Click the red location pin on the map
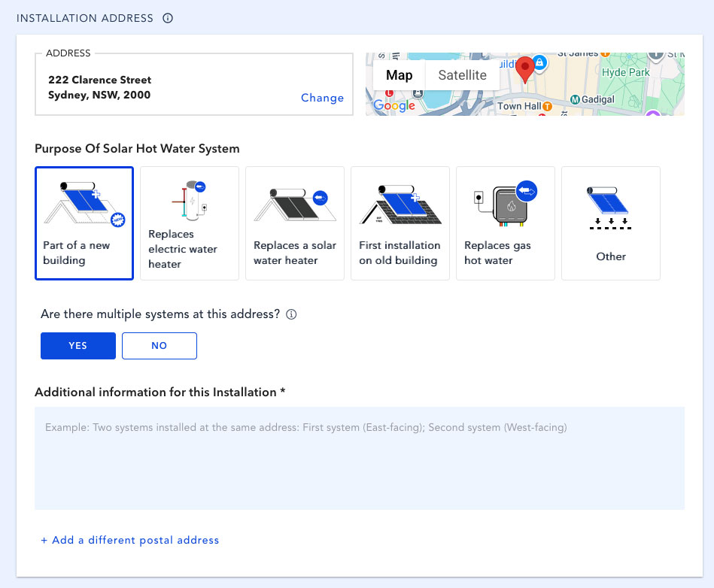This screenshot has height=588, width=714. [x=526, y=68]
